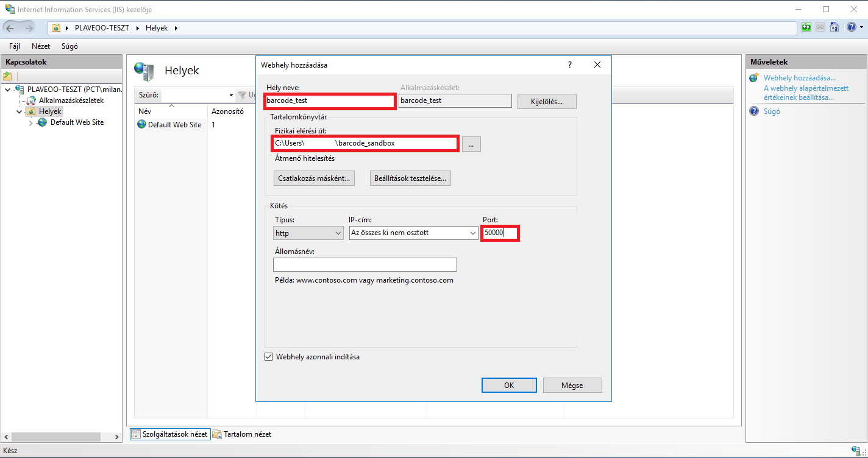Click the OK button in the dialog
The width and height of the screenshot is (868, 458).
pos(508,386)
